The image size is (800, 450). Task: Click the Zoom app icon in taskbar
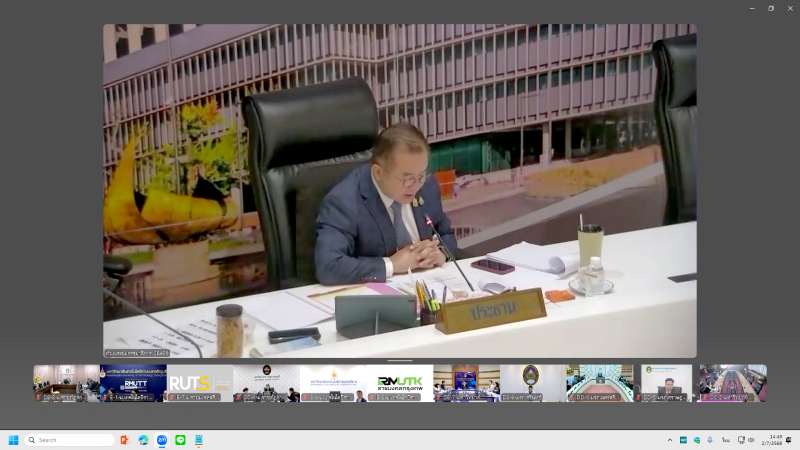click(162, 440)
